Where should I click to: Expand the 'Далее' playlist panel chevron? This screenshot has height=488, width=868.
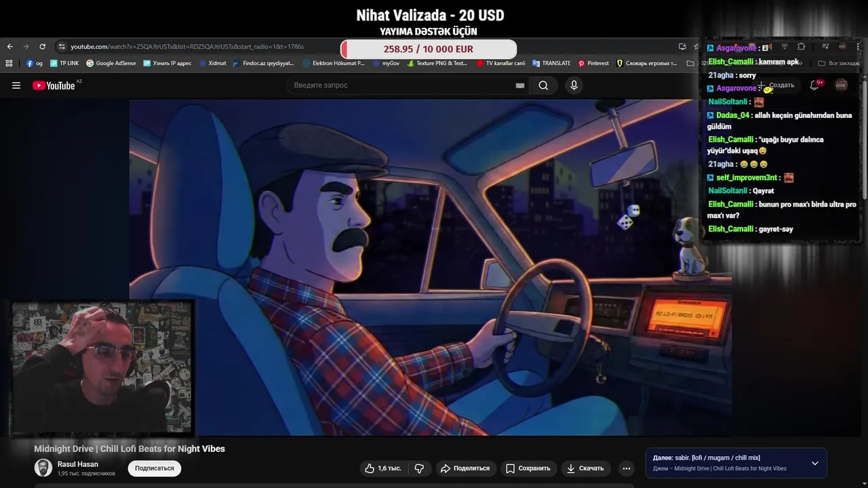(x=815, y=463)
